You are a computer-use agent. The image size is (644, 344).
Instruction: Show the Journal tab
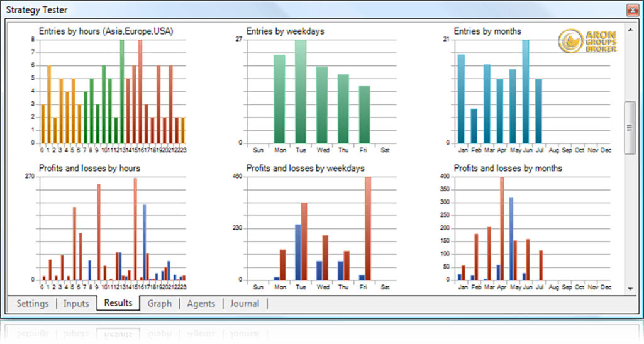point(244,304)
